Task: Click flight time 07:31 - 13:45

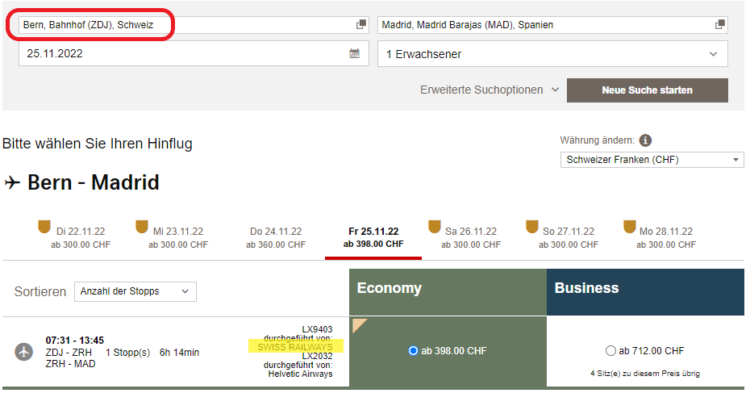Action: click(75, 340)
